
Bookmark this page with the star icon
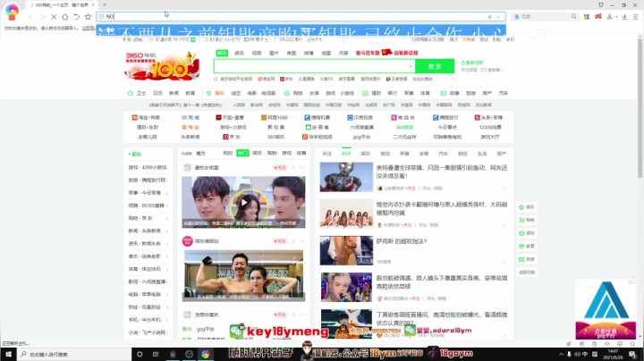88,17
